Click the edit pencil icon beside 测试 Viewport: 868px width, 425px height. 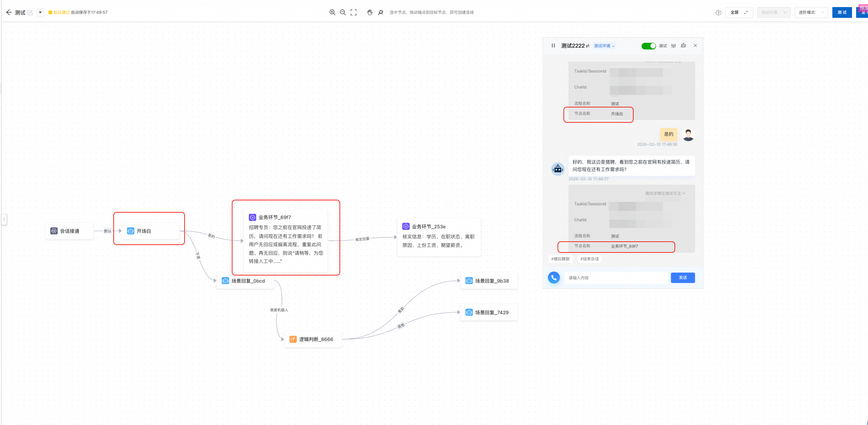[x=30, y=13]
